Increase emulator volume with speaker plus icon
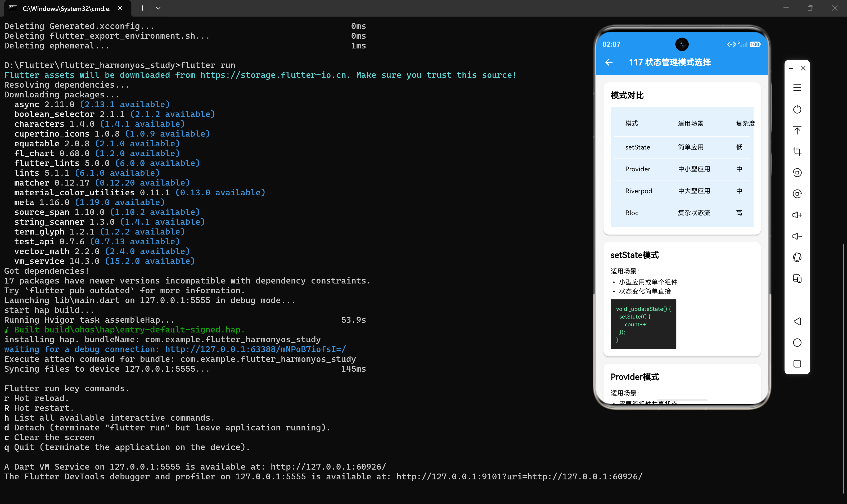Image resolution: width=847 pixels, height=504 pixels. (x=797, y=215)
